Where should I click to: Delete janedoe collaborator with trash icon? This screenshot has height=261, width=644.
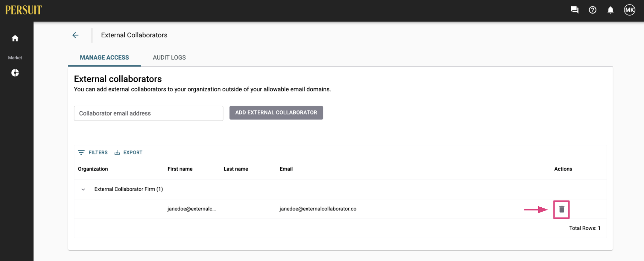click(561, 209)
